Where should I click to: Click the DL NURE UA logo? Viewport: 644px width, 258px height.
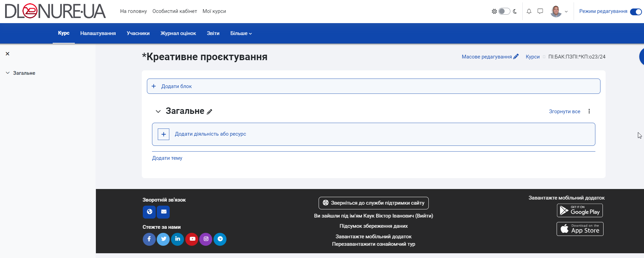(55, 11)
